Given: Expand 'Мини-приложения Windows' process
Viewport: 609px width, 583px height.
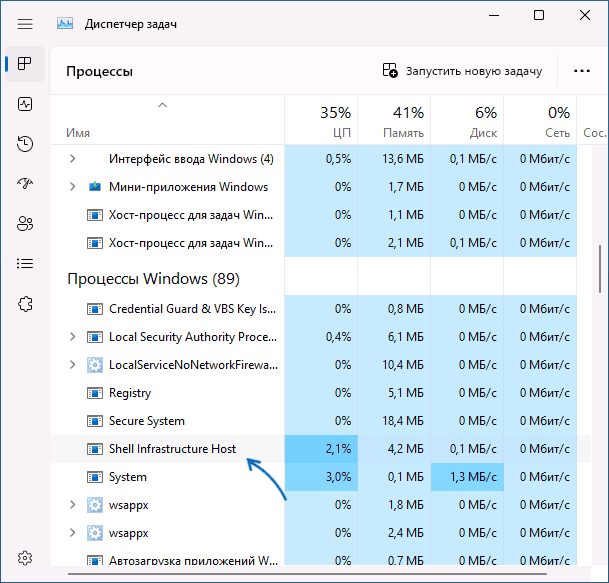Looking at the screenshot, I should tap(72, 187).
